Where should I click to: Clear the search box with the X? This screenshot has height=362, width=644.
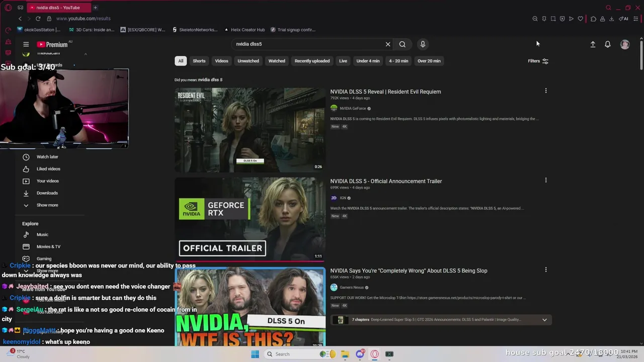(x=388, y=44)
